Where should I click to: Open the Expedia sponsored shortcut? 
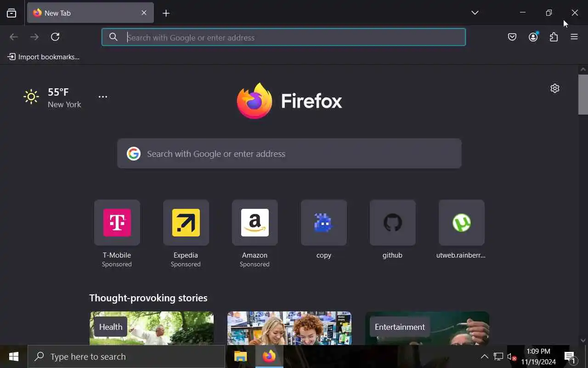pos(186,234)
